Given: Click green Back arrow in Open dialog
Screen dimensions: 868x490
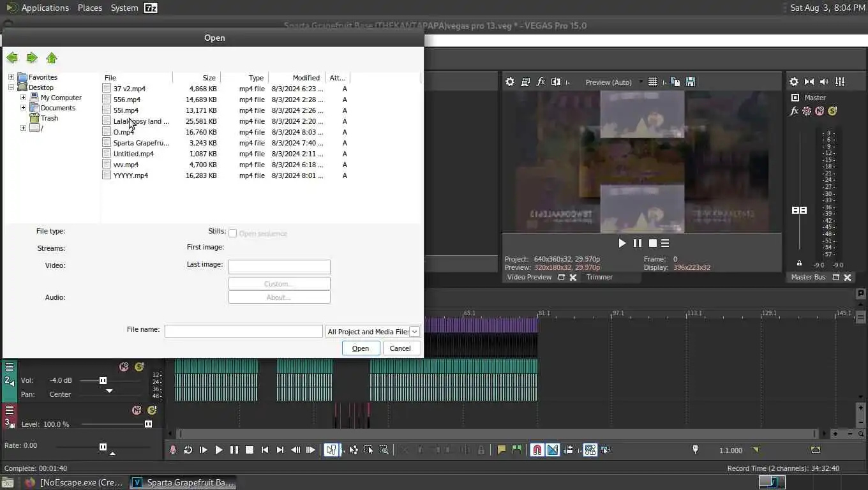Looking at the screenshot, I should tap(12, 58).
